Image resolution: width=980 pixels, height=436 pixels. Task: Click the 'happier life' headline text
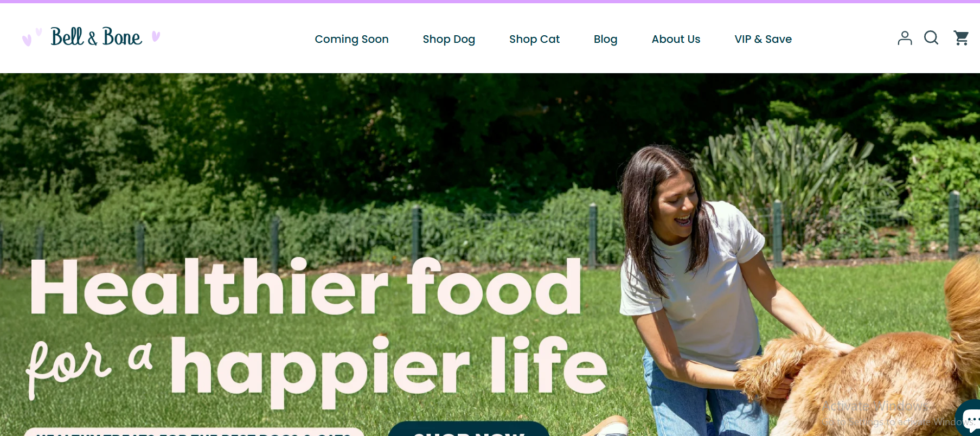388,369
